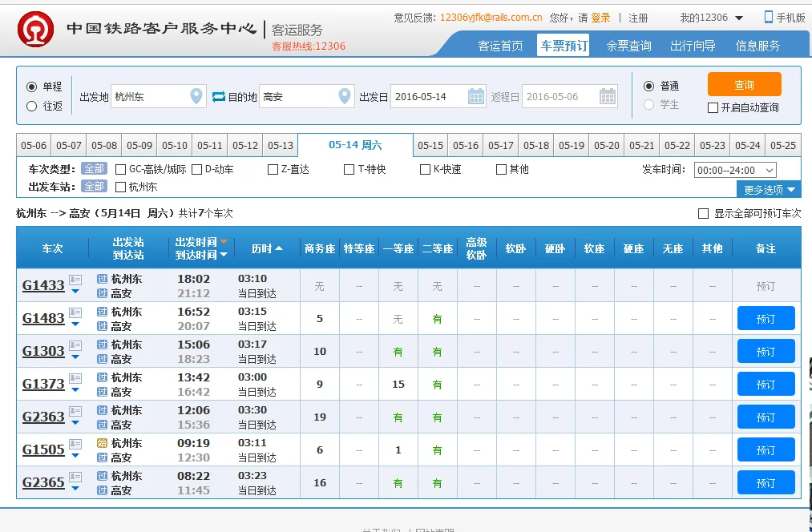Click 预订 to book train G1483
Viewport: 812px width, 532px height.
coord(765,318)
